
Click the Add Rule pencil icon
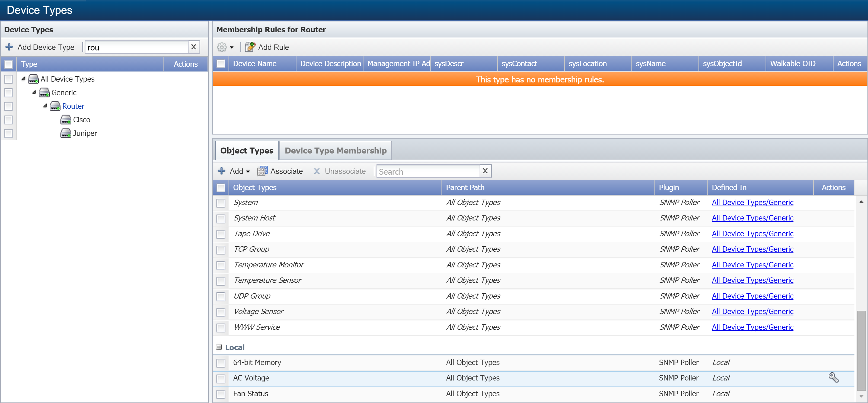tap(250, 47)
